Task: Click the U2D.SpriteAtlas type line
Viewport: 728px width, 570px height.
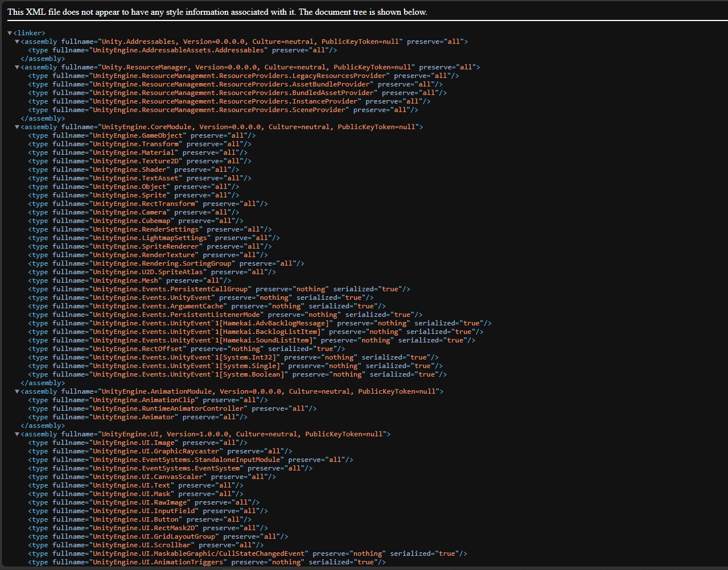Action: [x=153, y=272]
